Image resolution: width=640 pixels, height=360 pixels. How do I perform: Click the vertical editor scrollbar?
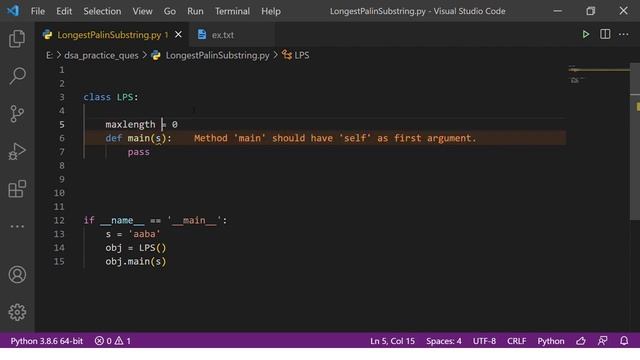[x=635, y=141]
